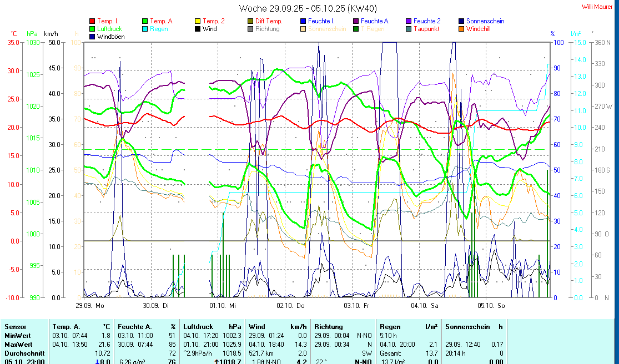Viewport: 619px width, 364px height.
Task: Click the cyan Regen legend square
Action: 145,29
